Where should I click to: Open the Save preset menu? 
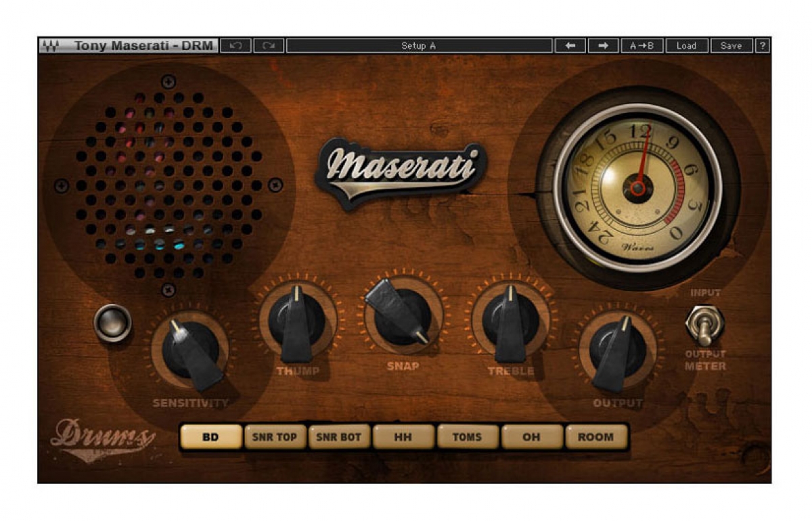(x=731, y=46)
